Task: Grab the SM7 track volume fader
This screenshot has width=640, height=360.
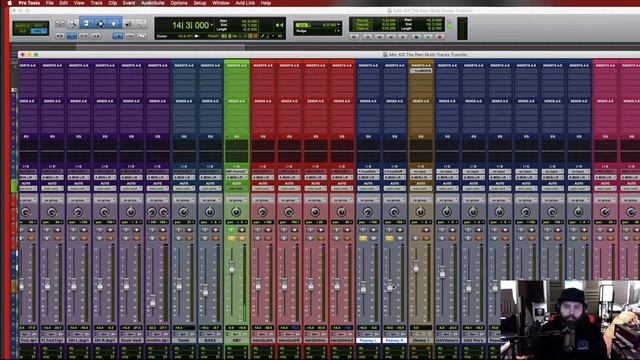Action: 232,268
